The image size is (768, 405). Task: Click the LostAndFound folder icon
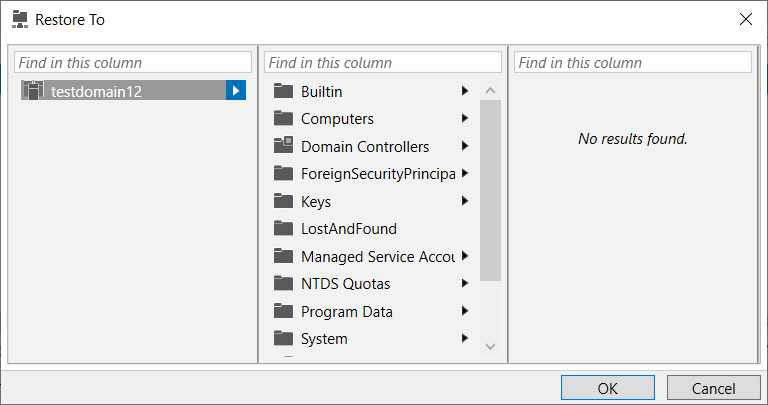pyautogui.click(x=283, y=228)
